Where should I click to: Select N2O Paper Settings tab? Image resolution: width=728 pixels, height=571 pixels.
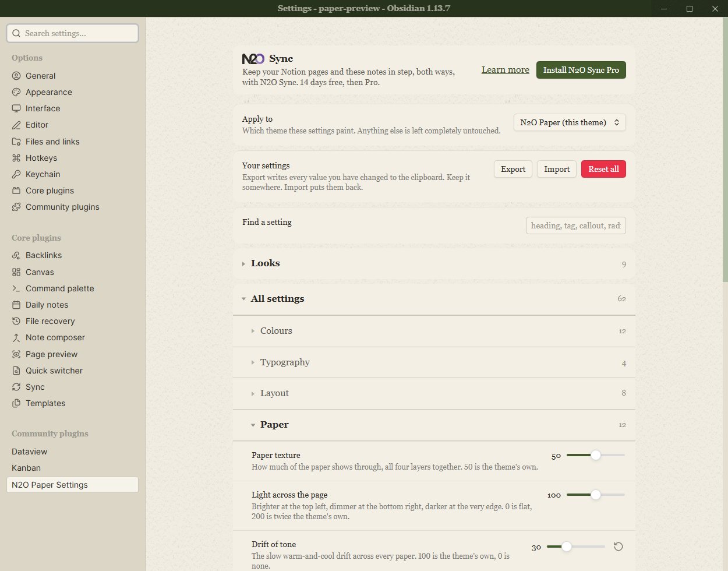click(x=72, y=485)
